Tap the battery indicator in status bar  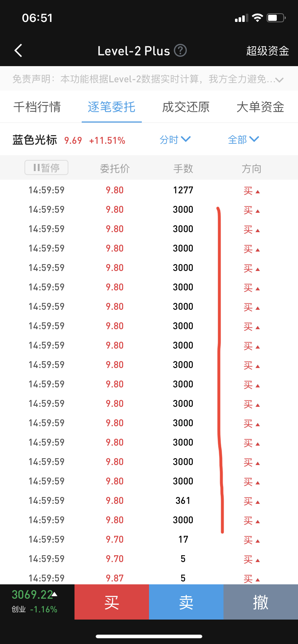point(276,18)
